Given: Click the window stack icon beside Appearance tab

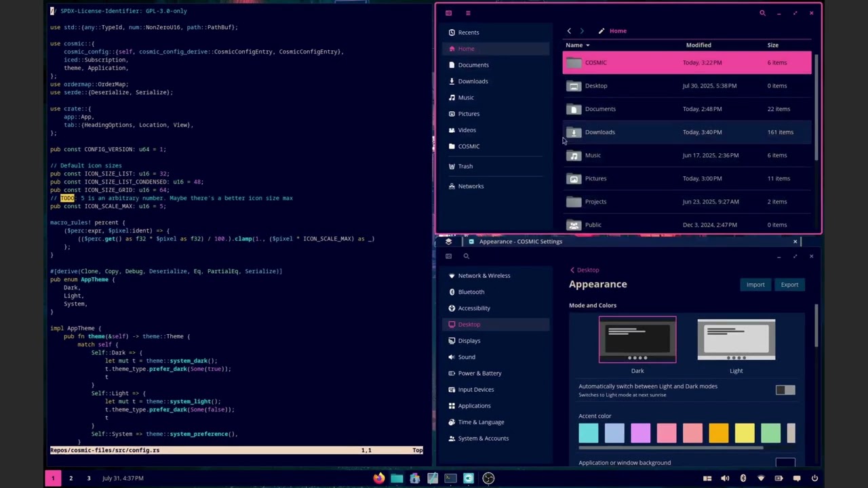Looking at the screenshot, I should click(448, 241).
